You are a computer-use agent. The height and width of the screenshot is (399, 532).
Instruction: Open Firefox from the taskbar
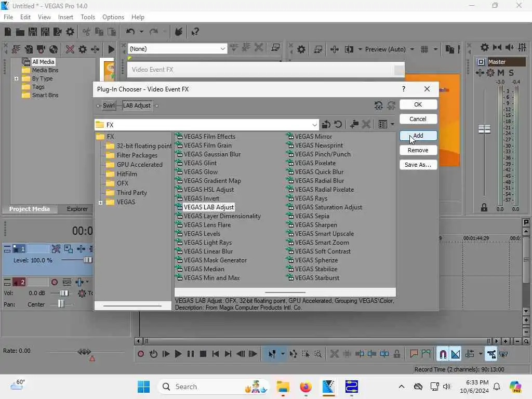point(305,387)
